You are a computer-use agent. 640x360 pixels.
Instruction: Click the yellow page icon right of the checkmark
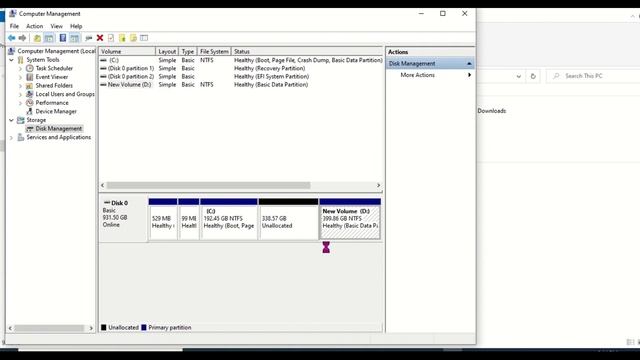click(x=122, y=38)
